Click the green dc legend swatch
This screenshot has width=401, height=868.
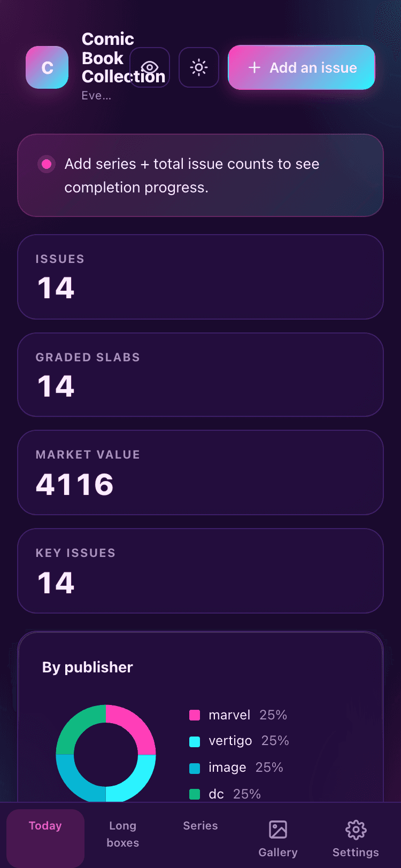(x=195, y=794)
